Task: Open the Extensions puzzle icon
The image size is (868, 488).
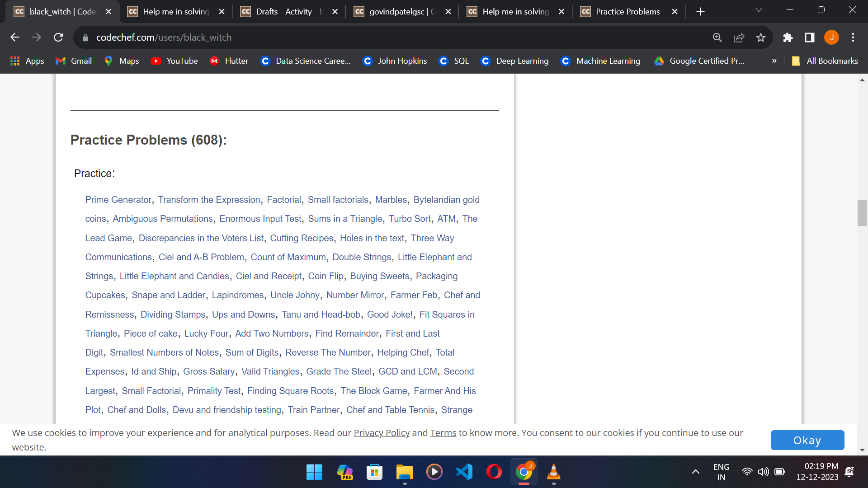Action: coord(788,38)
